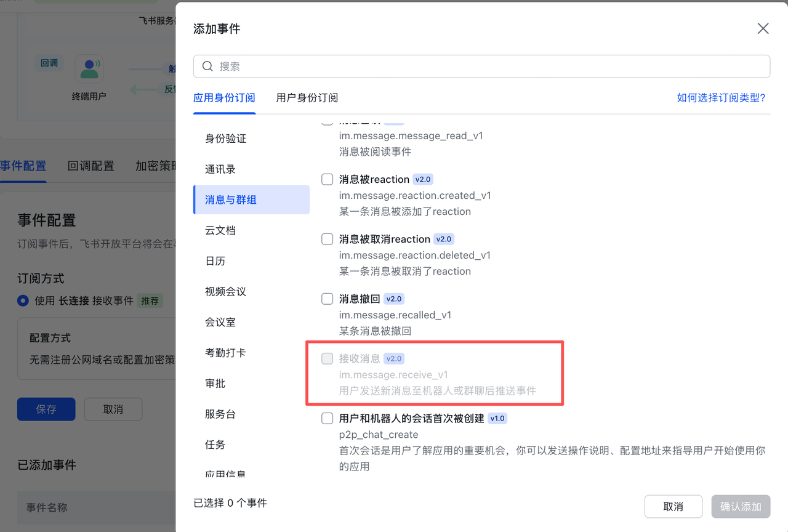Check the 用户和机器人的会话首次被创建 event
Viewport: 788px width, 532px height.
pyautogui.click(x=327, y=418)
